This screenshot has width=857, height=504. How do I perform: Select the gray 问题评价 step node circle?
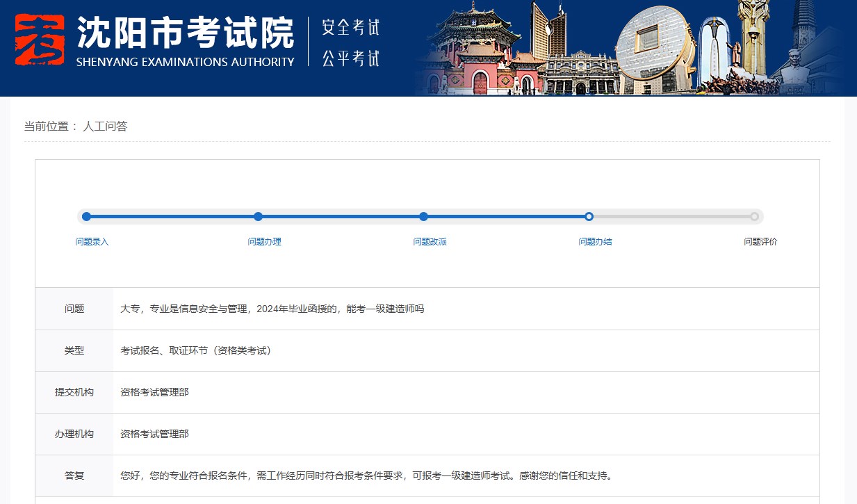coord(754,216)
